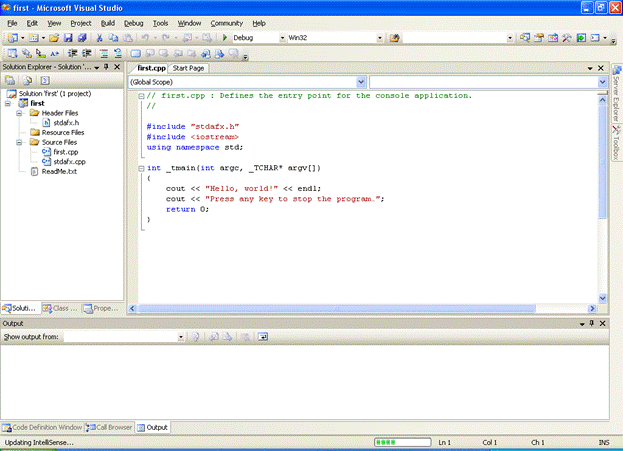The image size is (623, 451).
Task: Cut selection with the scissors icon
Action: [99, 38]
